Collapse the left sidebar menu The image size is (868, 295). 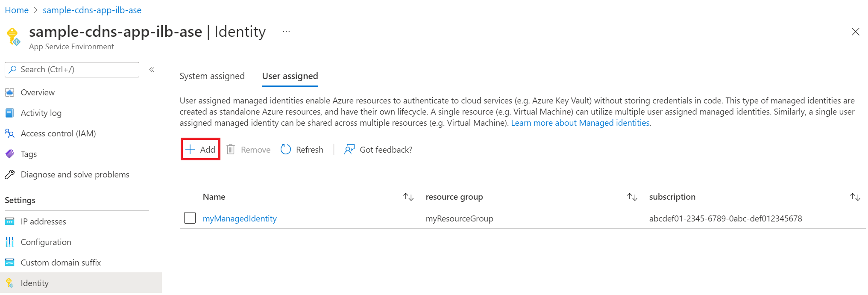[x=152, y=70]
